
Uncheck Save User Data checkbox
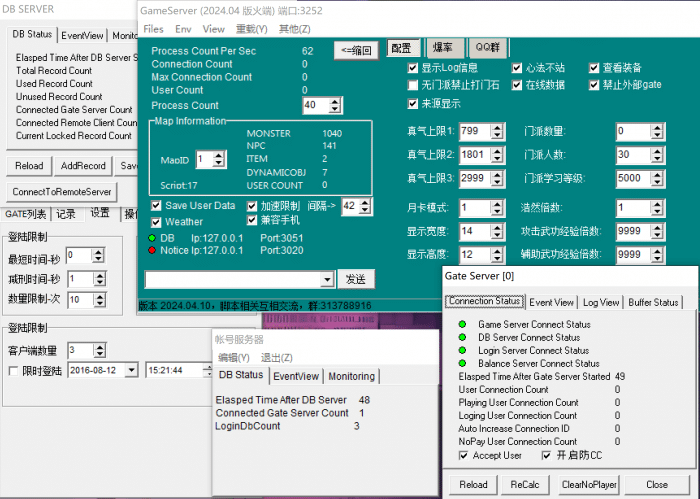[156, 206]
